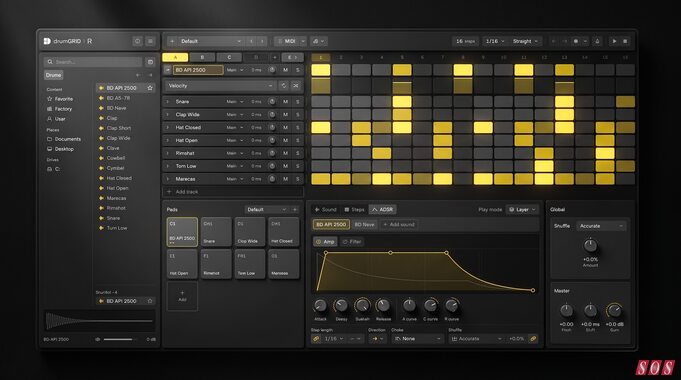Expand the Snare track row
Viewport: 681px width, 380px height.
pyautogui.click(x=168, y=102)
